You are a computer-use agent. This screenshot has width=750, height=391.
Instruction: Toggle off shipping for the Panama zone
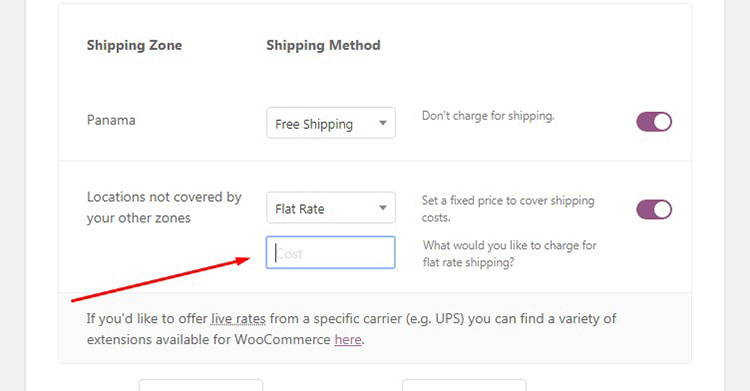tap(654, 122)
